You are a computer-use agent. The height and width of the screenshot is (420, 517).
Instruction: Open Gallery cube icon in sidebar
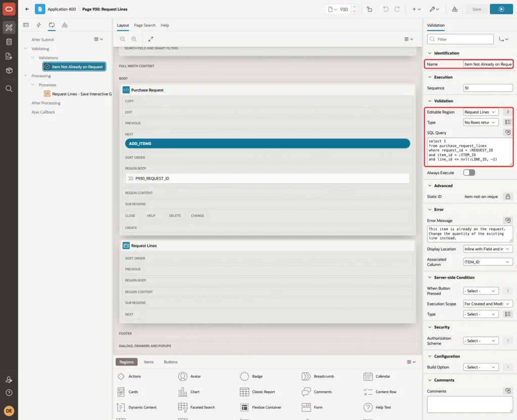[9, 70]
